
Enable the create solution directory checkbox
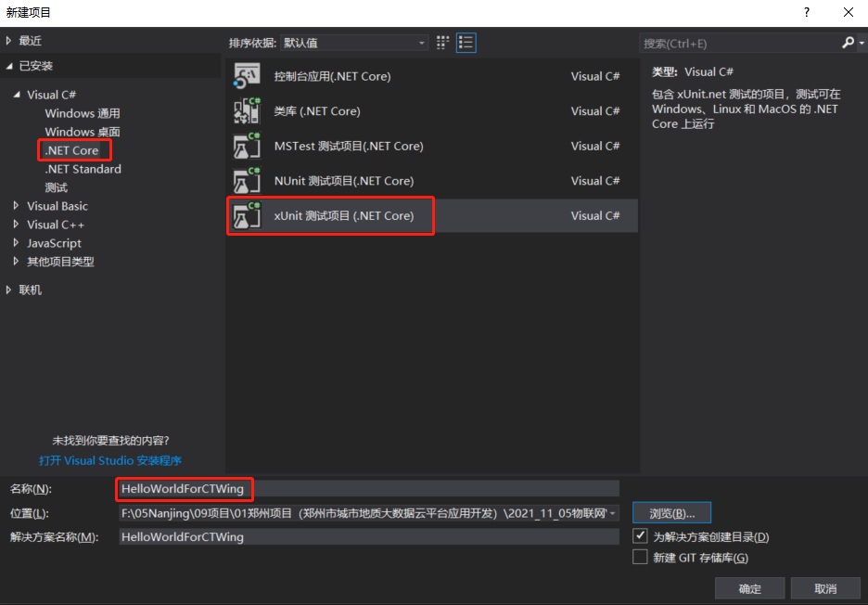point(640,535)
